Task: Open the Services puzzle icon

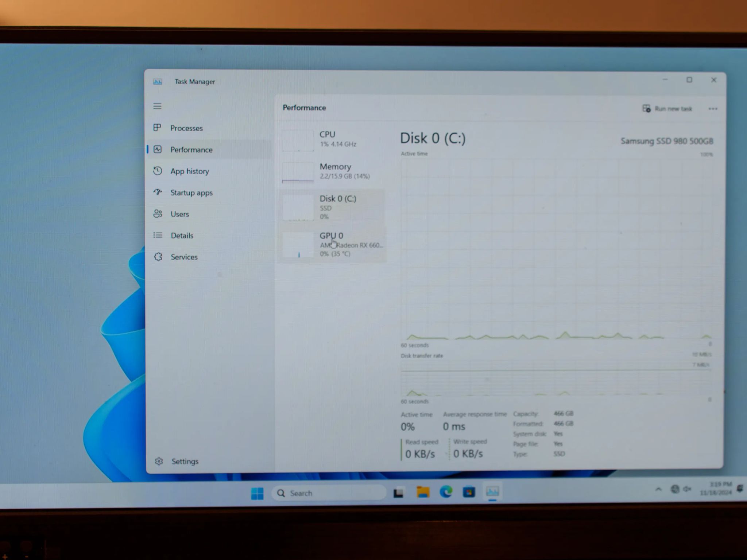Action: (158, 257)
